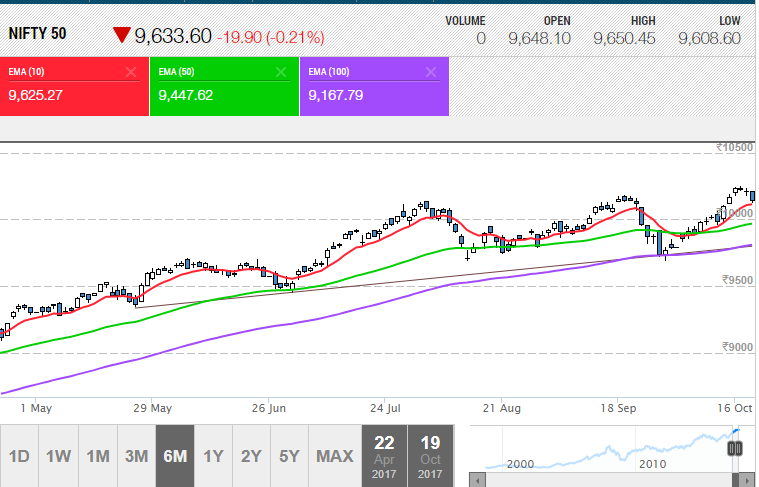The width and height of the screenshot is (759, 487).
Task: Click the ₹10500 price axis label
Action: pyautogui.click(x=735, y=147)
